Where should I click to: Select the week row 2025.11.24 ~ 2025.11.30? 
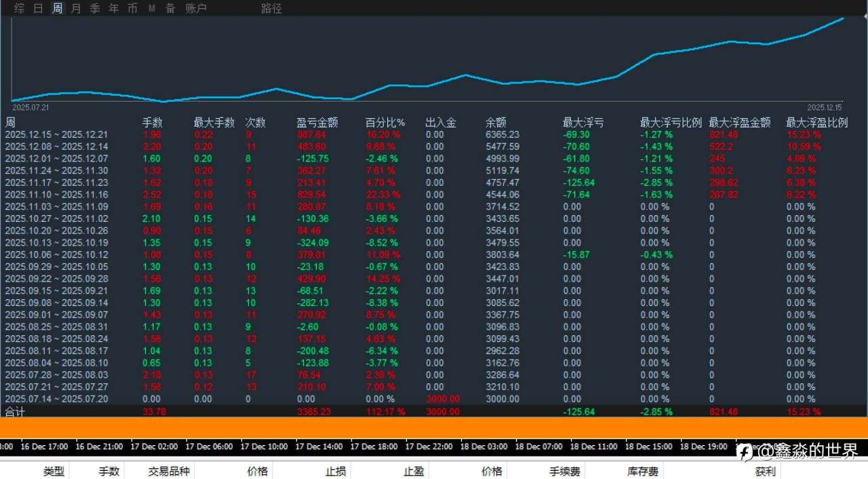pos(434,171)
